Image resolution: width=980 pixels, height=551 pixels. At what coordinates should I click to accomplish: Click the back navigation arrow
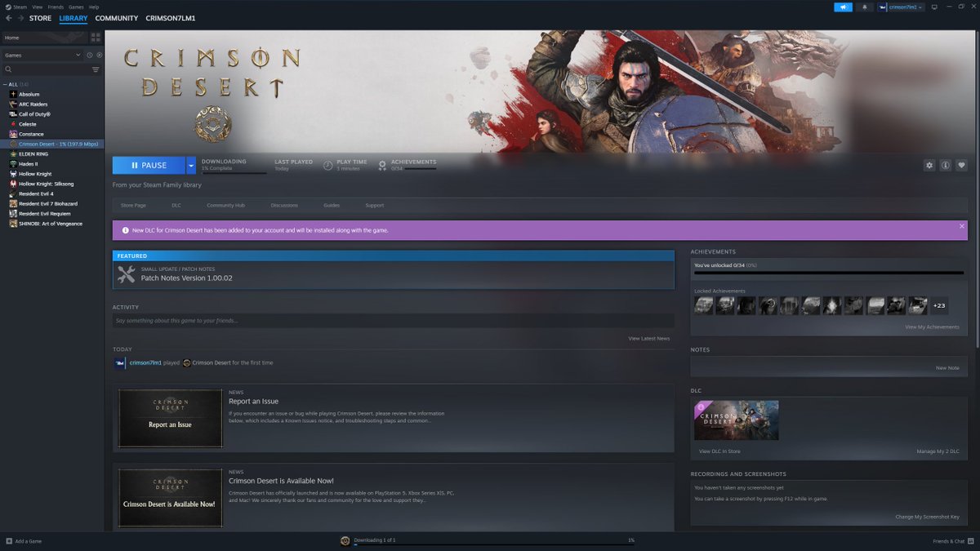9,18
